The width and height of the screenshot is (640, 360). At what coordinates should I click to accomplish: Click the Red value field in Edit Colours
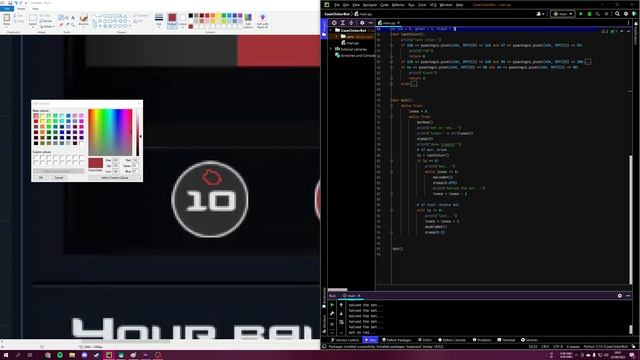click(x=135, y=160)
